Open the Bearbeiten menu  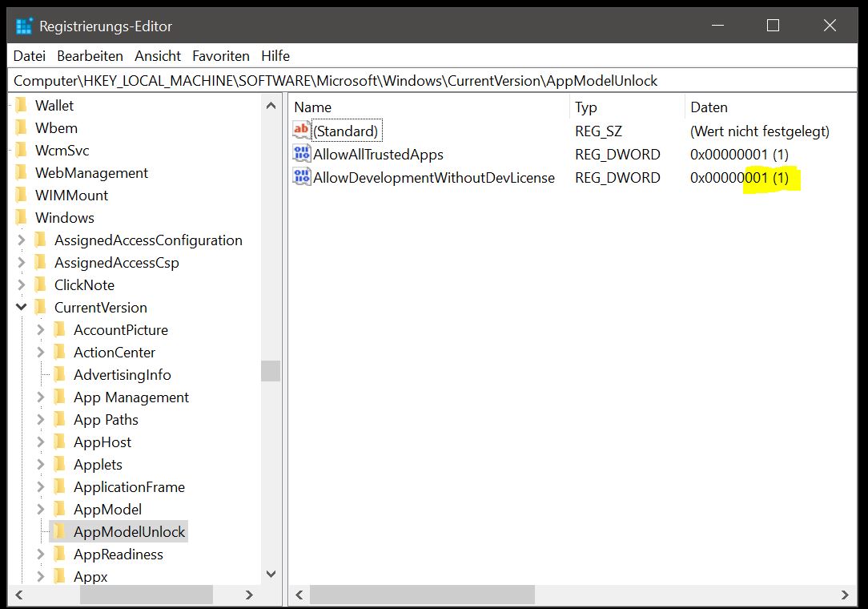[x=90, y=56]
